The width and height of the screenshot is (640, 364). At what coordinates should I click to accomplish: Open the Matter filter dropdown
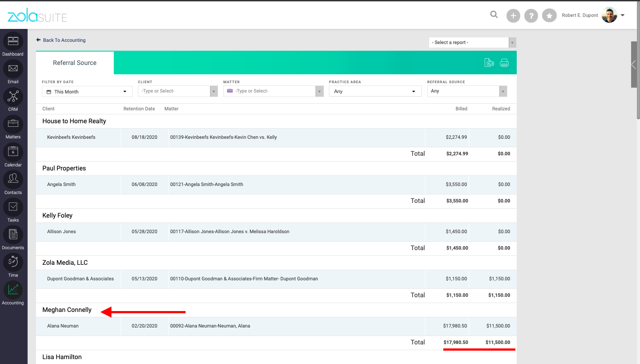273,91
